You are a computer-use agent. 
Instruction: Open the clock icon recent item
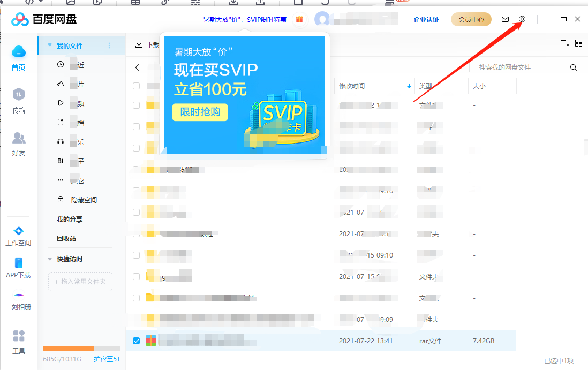coord(61,64)
